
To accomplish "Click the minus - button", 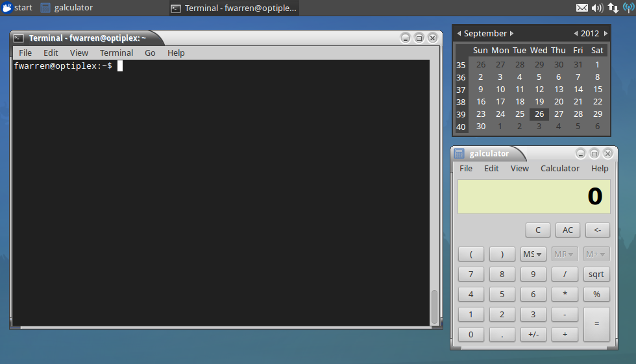I will (x=565, y=315).
